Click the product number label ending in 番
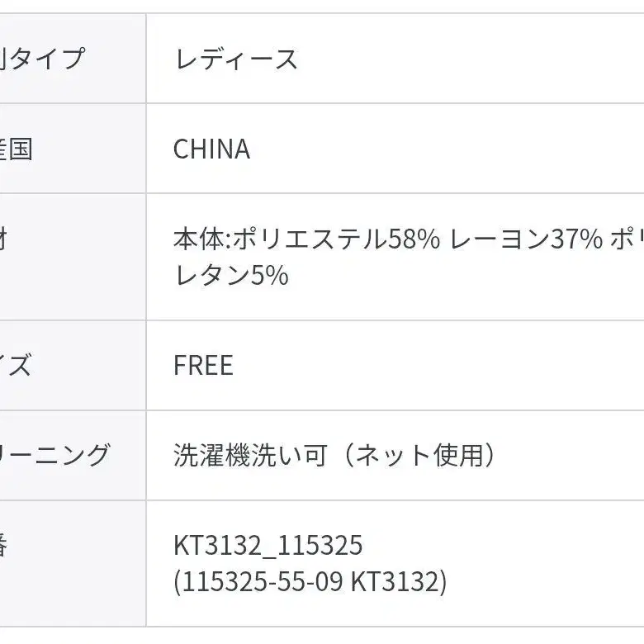 click(x=5, y=546)
